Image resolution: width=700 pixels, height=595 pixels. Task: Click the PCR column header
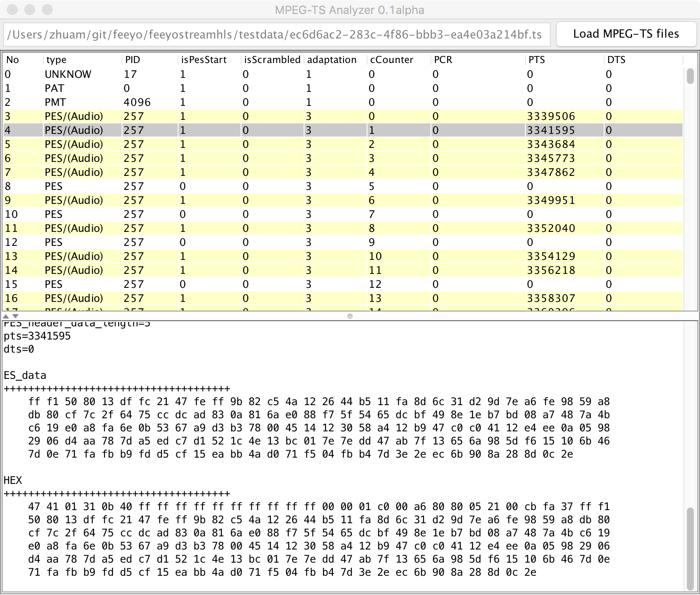click(478, 60)
